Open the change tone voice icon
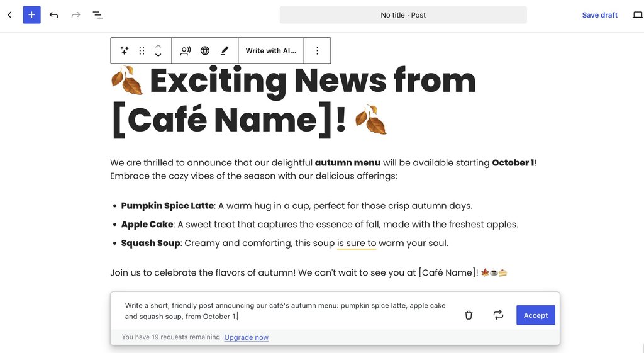644x353 pixels. (x=186, y=50)
